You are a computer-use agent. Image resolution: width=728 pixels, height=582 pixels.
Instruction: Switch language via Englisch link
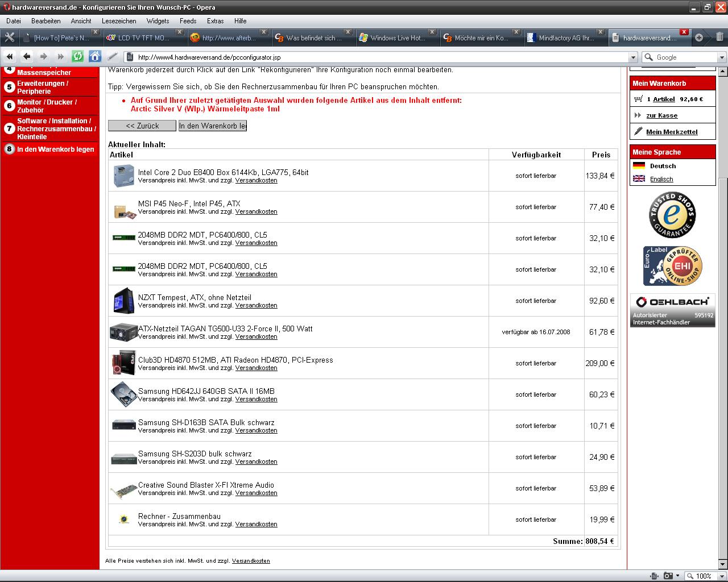(x=661, y=179)
